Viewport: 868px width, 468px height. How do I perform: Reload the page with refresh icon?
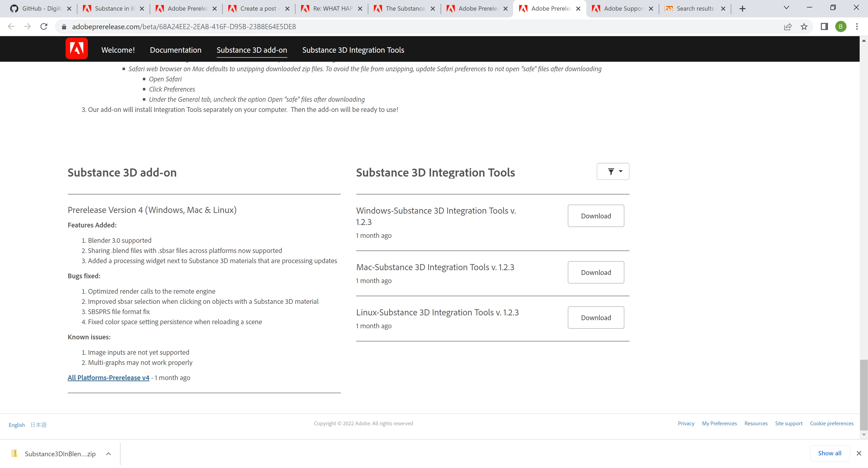[44, 27]
